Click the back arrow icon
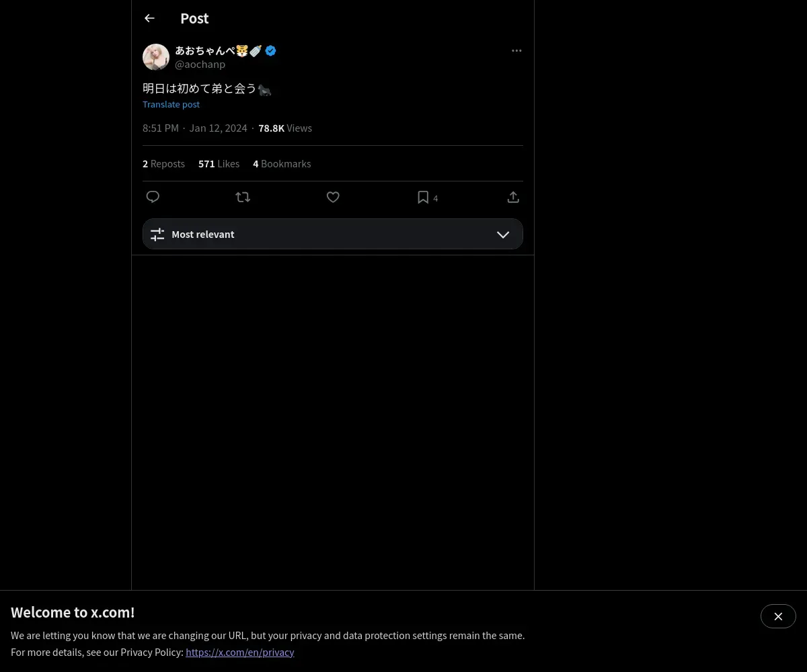The width and height of the screenshot is (807, 672). pos(149,18)
